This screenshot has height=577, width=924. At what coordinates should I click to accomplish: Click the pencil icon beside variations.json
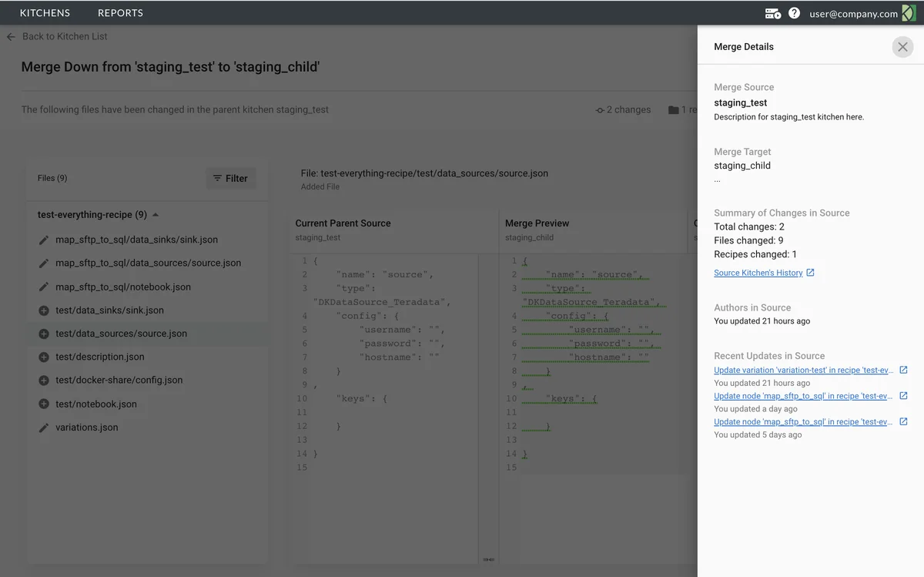[x=44, y=428]
